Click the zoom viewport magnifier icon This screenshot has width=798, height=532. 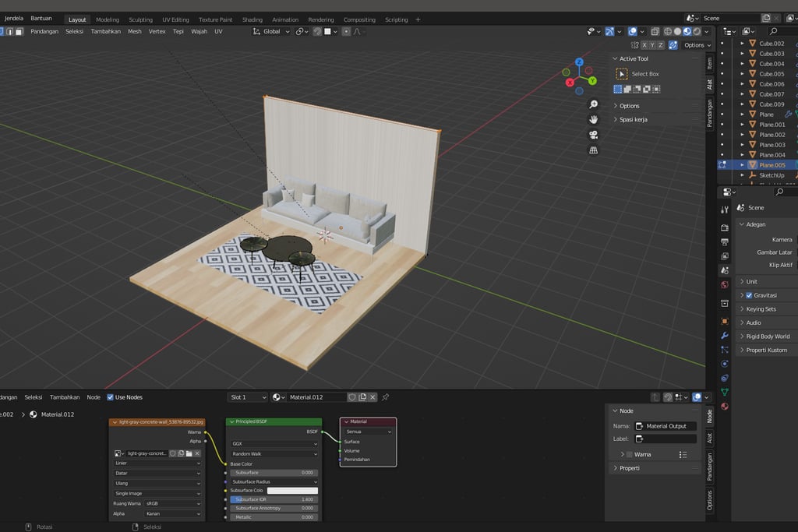click(x=593, y=104)
